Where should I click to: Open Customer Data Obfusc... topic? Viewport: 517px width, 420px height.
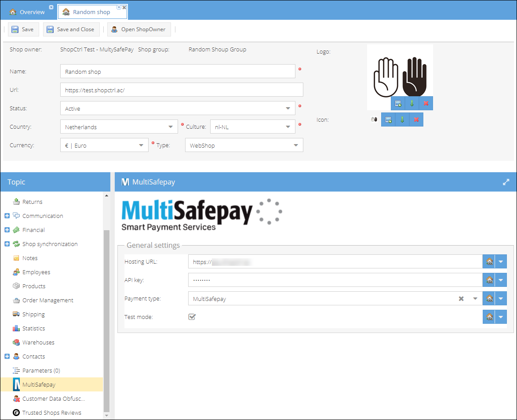tap(54, 398)
